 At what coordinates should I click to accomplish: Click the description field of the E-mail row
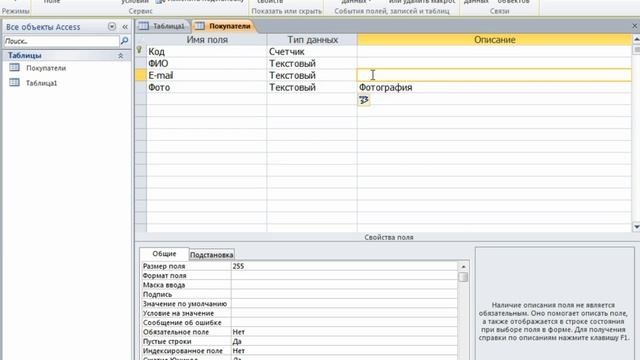point(494,75)
